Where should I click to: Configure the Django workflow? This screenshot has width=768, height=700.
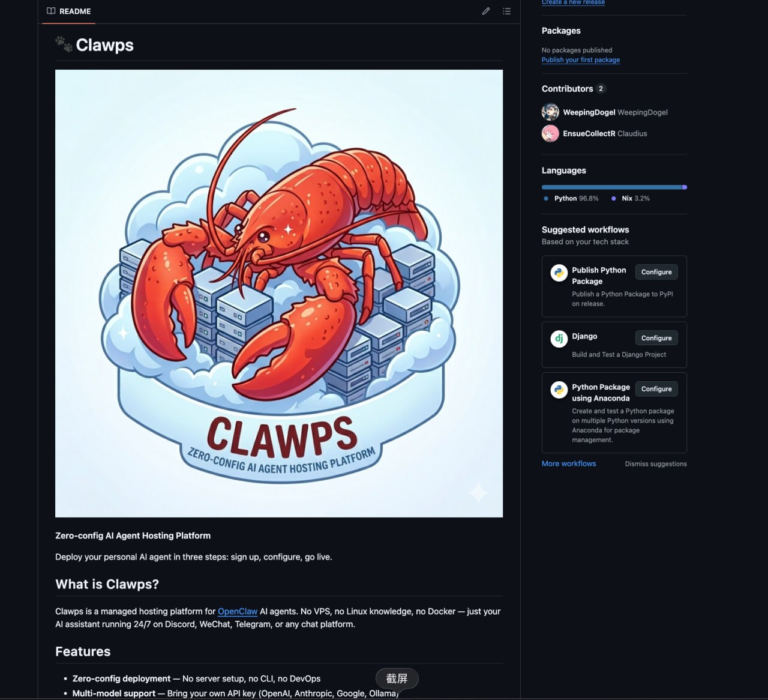click(656, 338)
